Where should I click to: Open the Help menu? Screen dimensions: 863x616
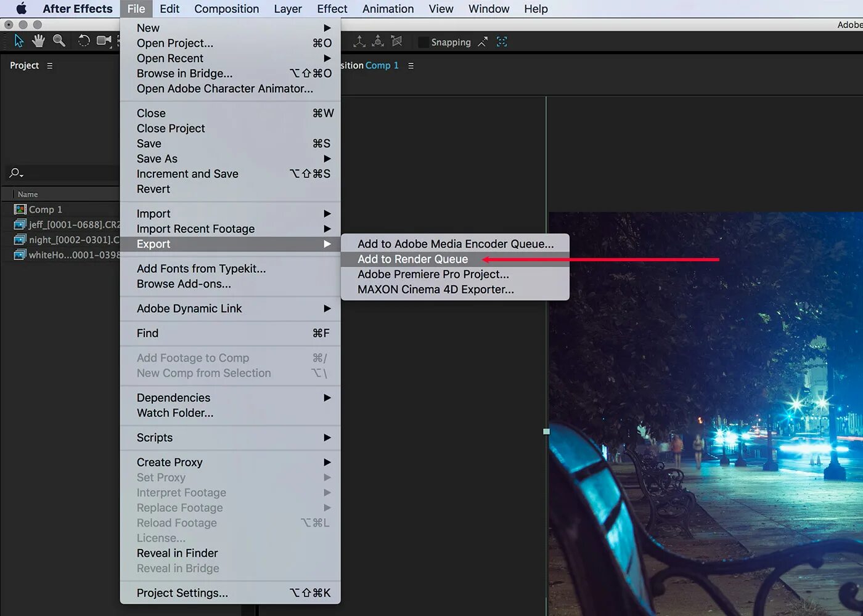[536, 9]
